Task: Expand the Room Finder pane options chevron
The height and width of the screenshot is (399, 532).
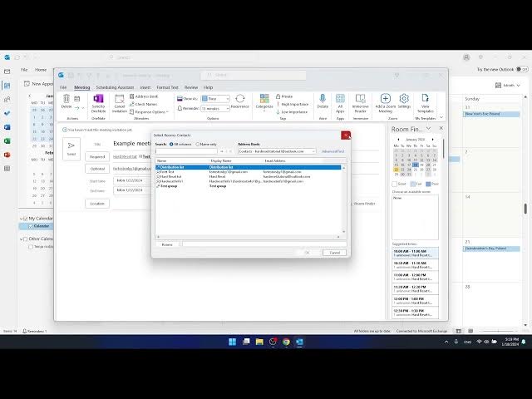Action: pyautogui.click(x=429, y=128)
